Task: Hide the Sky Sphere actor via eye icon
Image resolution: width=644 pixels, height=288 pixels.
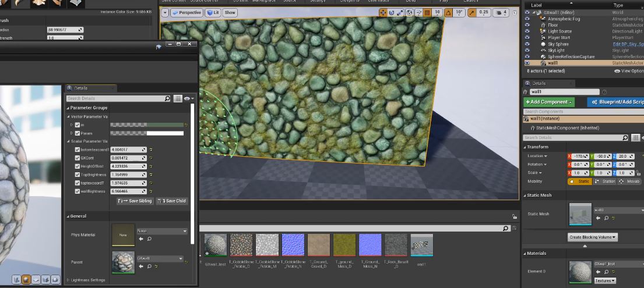Action: [527, 44]
